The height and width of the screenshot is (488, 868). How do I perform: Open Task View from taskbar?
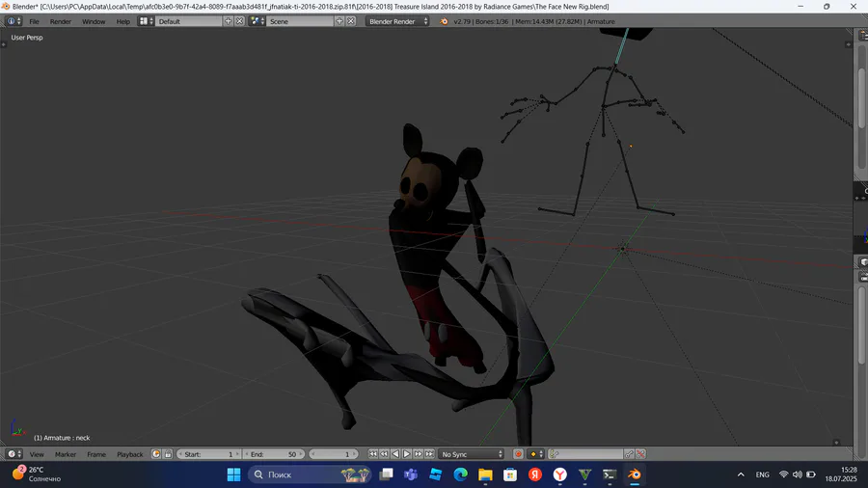tap(386, 474)
